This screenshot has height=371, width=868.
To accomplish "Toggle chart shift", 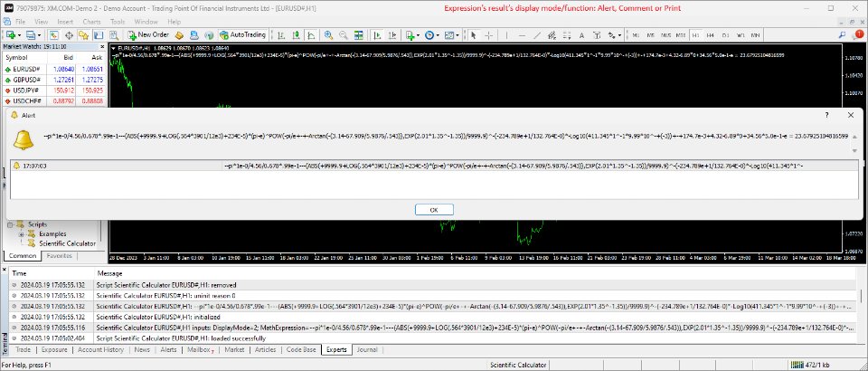I will click(392, 35).
